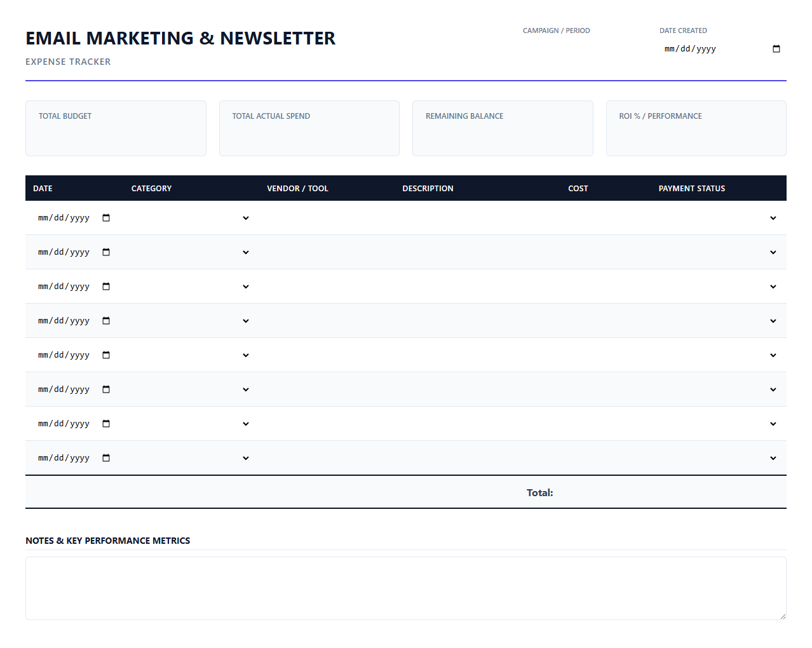The image size is (812, 648).
Task: Open the Payment Status dropdown in the third row
Action: click(718, 287)
